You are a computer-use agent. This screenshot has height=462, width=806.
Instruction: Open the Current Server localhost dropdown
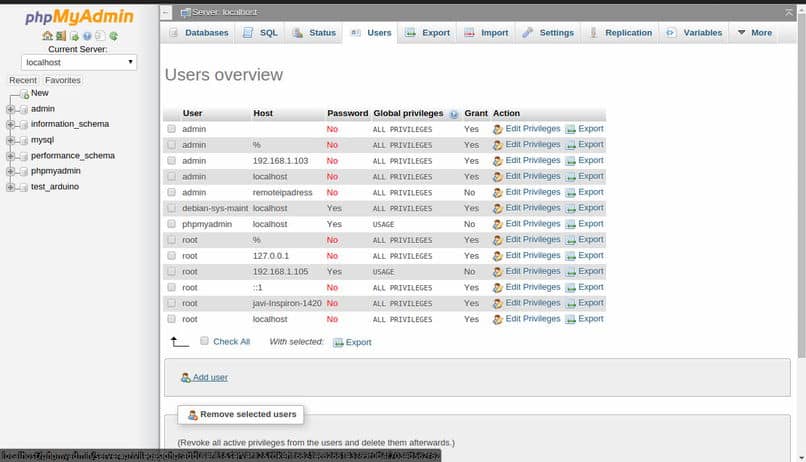click(x=79, y=62)
